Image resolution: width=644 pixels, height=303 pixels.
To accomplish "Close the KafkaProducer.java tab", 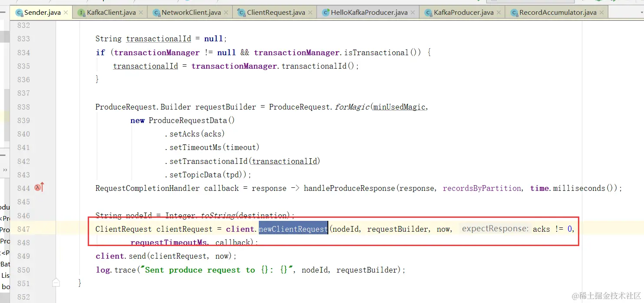I will coord(499,13).
